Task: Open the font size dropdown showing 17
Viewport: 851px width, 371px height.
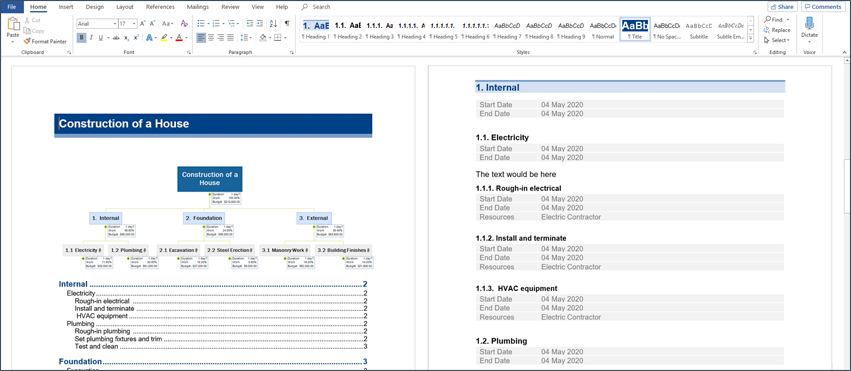Action: [134, 24]
